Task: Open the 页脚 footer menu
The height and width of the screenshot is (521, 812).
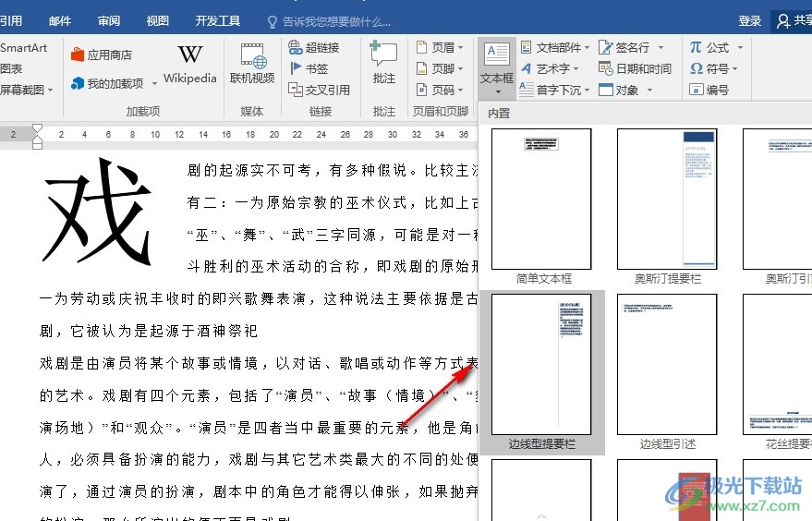Action: tap(440, 68)
